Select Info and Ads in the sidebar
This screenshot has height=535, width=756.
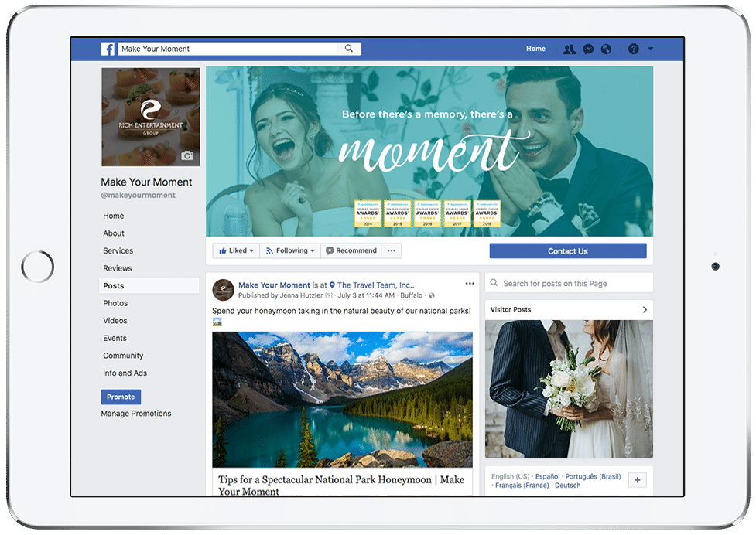125,373
